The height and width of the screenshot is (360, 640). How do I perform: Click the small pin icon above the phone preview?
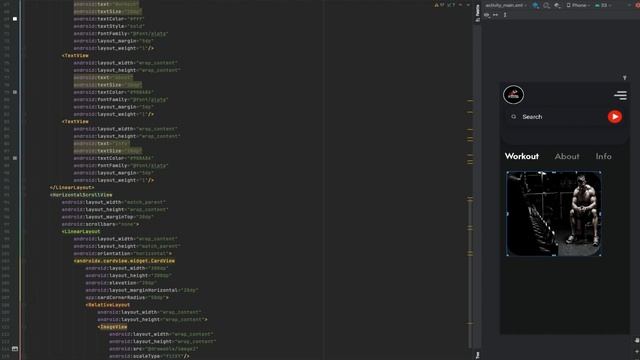pyautogui.click(x=624, y=78)
